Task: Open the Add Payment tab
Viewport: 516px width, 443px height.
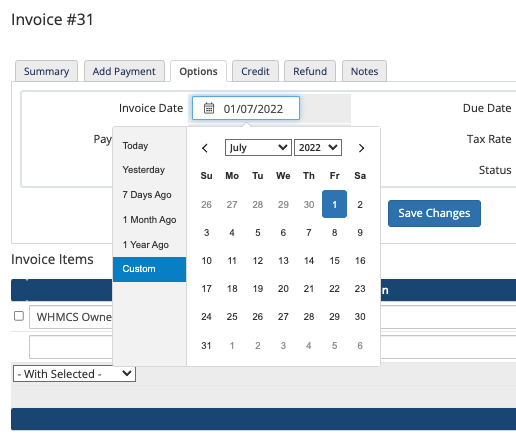Action: pos(124,71)
